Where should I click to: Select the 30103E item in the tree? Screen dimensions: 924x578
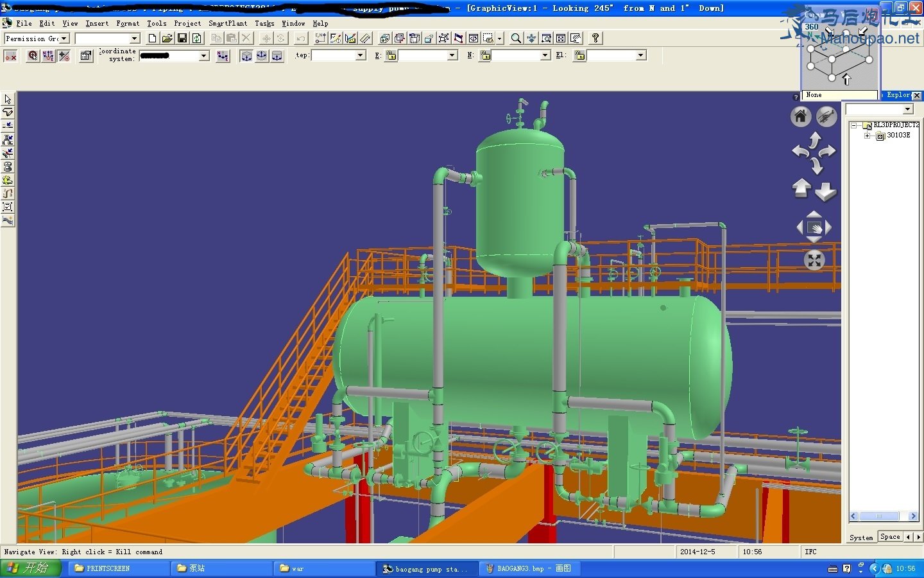tap(898, 136)
